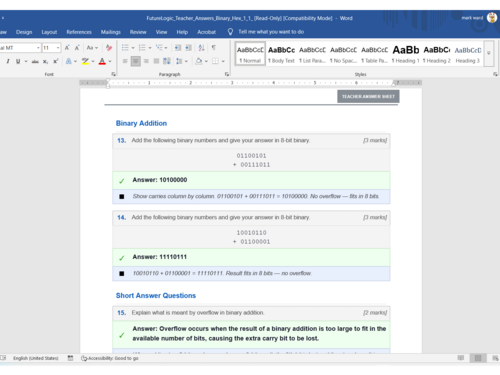Toggle italic formatting
The height and width of the screenshot is (375, 500).
click(x=8, y=61)
